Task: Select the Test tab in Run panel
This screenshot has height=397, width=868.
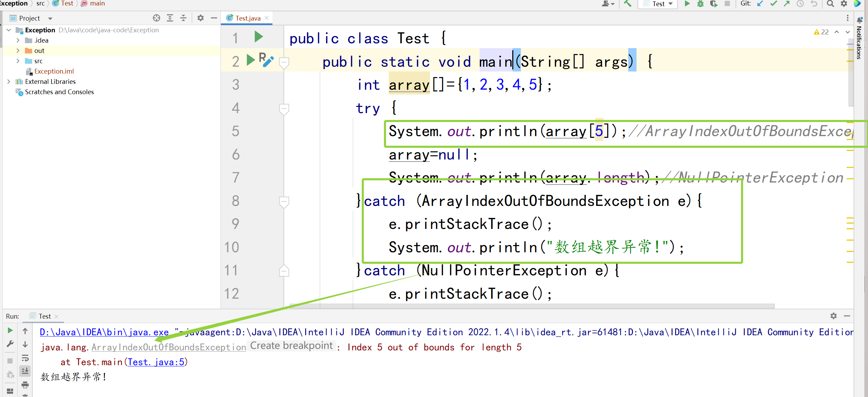Action: pos(44,316)
